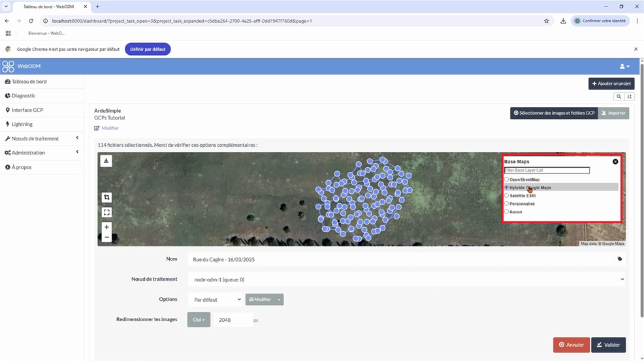Open the user account menu icon
The image size is (644, 361).
624,66
